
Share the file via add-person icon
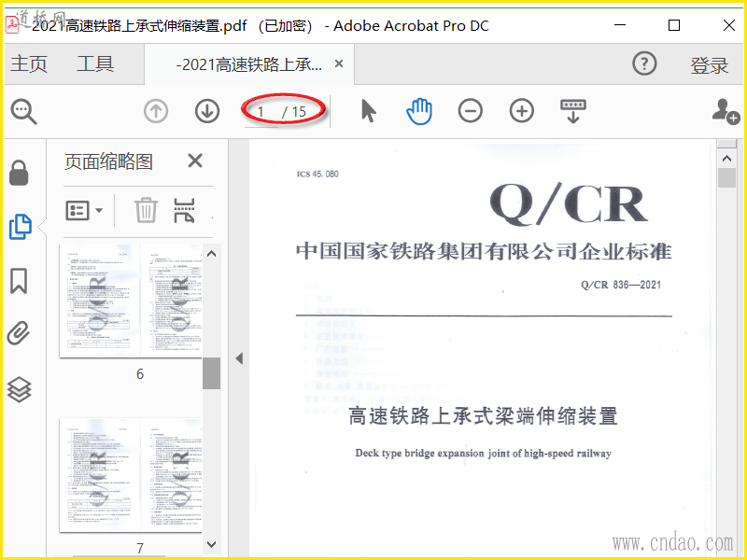click(x=726, y=111)
